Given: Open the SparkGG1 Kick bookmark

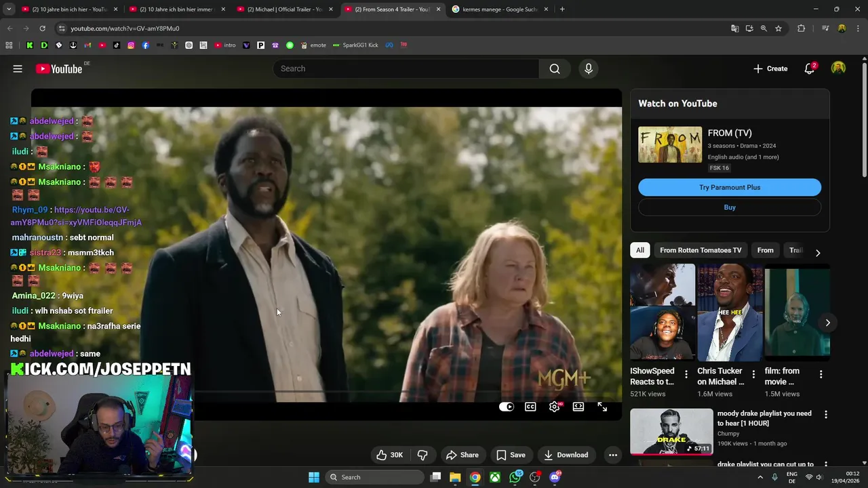Looking at the screenshot, I should (x=355, y=45).
